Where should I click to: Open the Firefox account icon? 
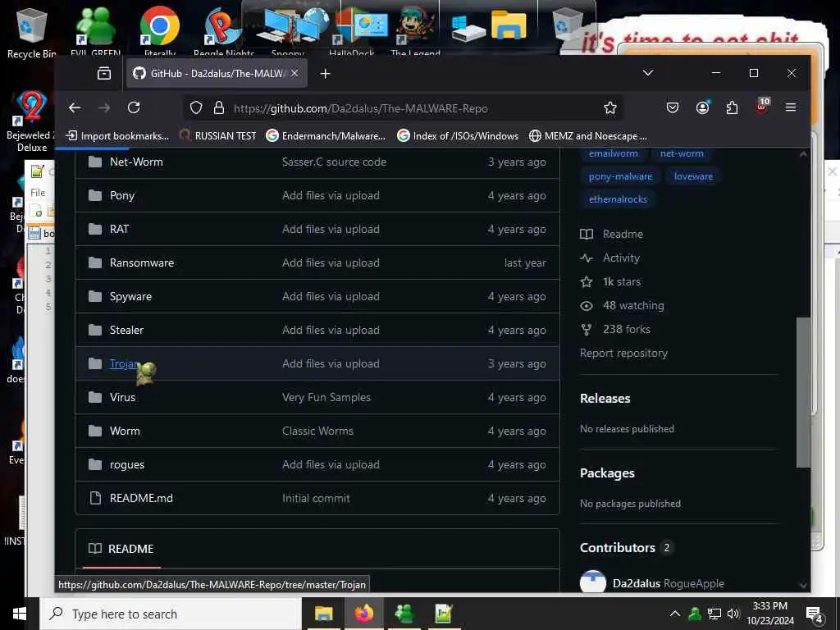coord(702,107)
